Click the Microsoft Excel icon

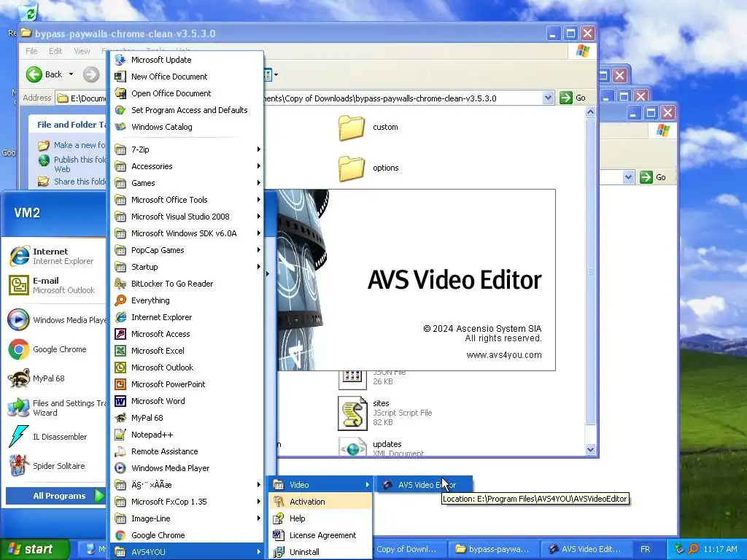coord(120,351)
